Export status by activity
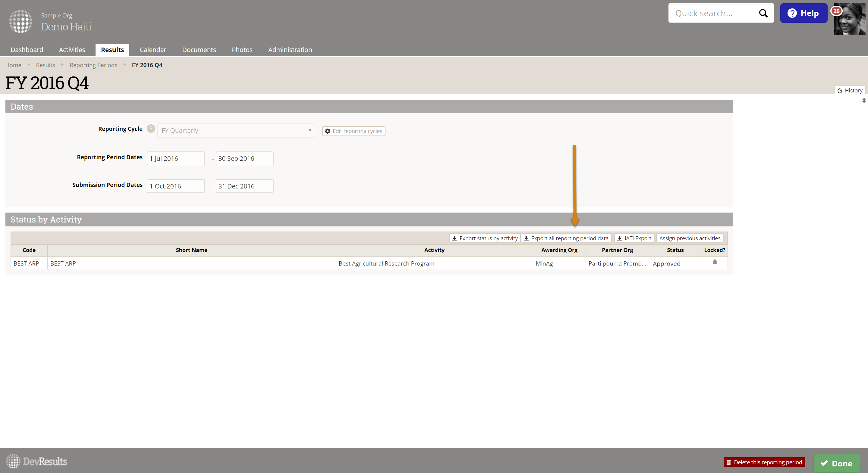 pyautogui.click(x=485, y=238)
